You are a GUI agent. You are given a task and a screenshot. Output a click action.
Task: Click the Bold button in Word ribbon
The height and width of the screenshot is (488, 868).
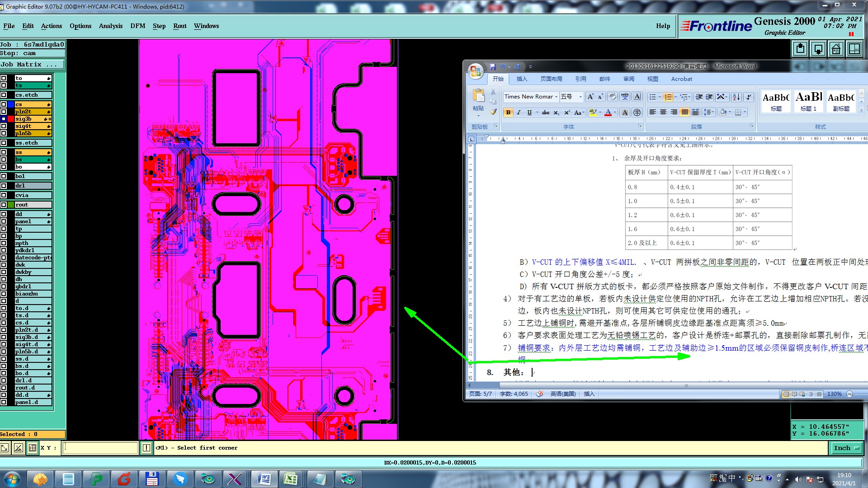coord(508,113)
